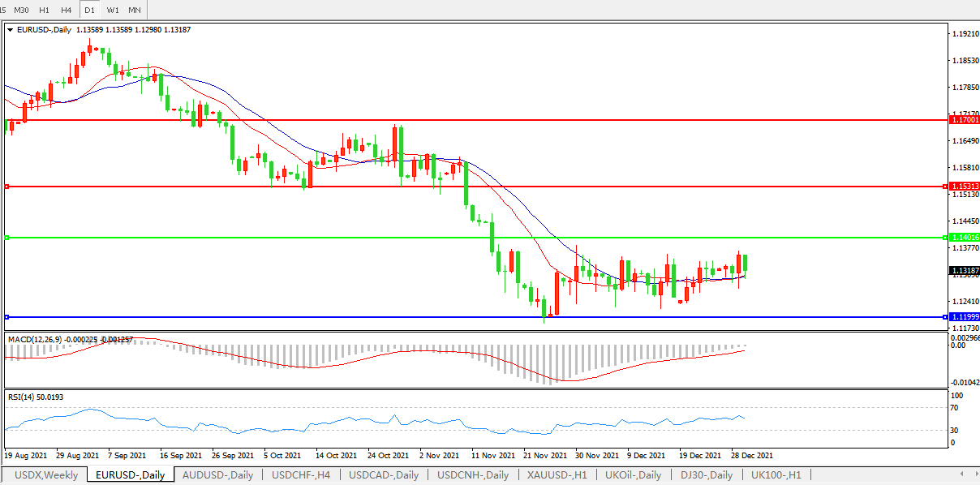Change chart to H4 timeframe
The image size is (980, 485).
point(67,10)
